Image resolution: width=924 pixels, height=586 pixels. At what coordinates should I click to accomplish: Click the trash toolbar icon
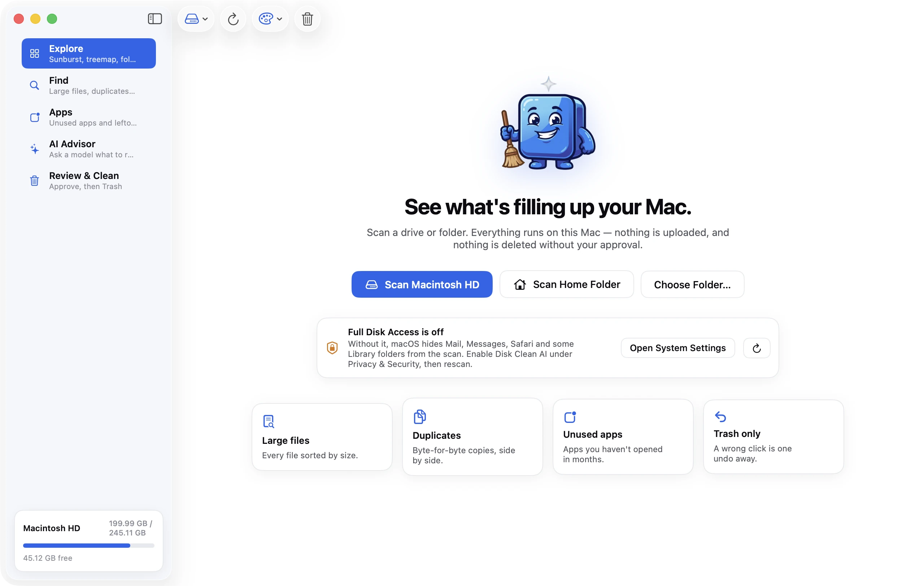pyautogui.click(x=308, y=19)
